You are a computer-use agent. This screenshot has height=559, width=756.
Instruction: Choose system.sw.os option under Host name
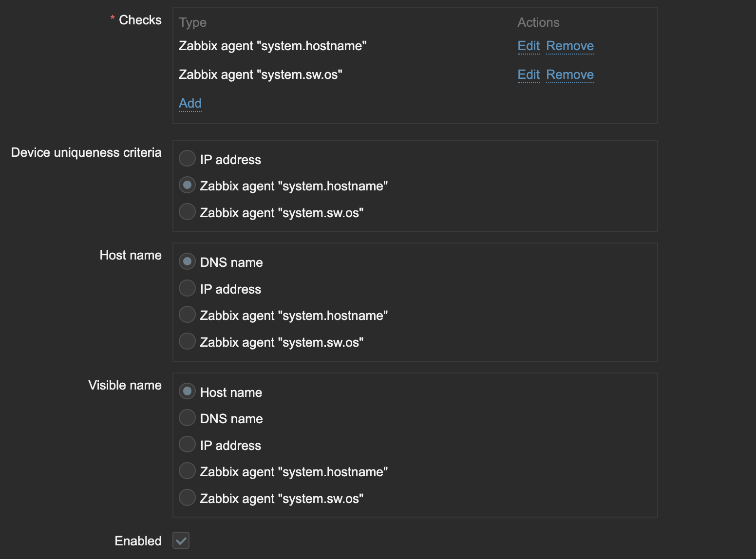click(x=188, y=341)
